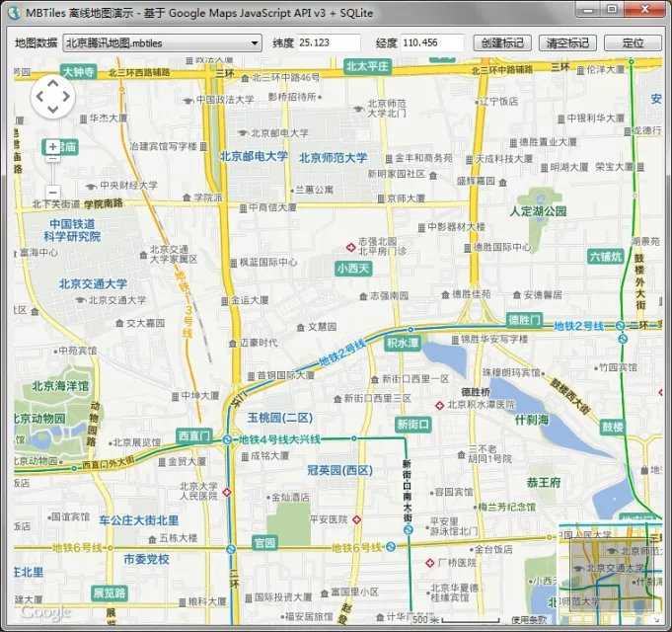Viewport: 672px width, 632px height.
Task: Click the 定位 button
Action: click(x=633, y=42)
